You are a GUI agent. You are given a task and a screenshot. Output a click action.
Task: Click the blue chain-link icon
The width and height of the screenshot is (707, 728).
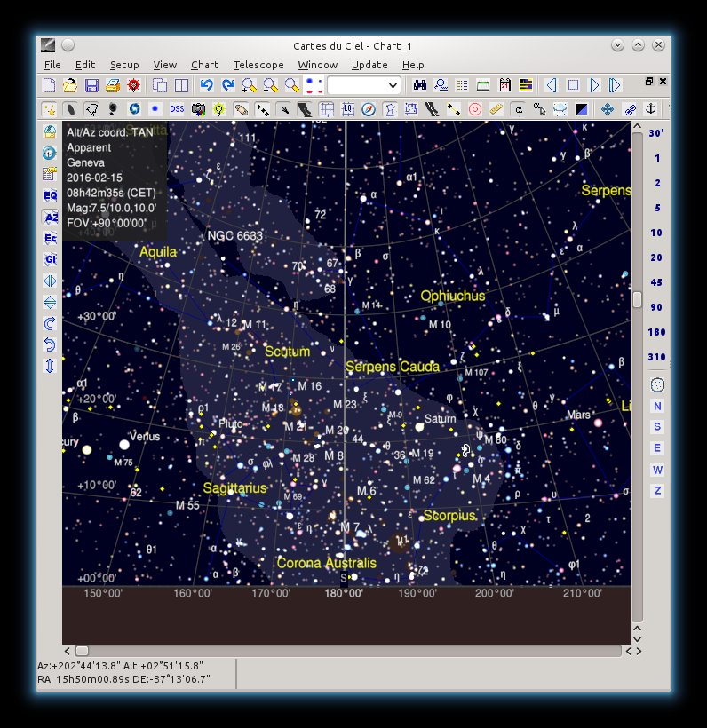[x=630, y=109]
